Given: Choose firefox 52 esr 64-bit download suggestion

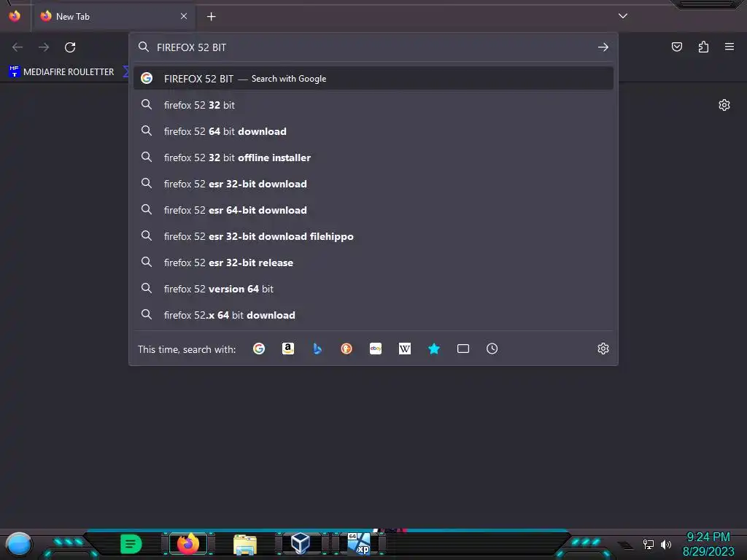Looking at the screenshot, I should click(x=373, y=209).
